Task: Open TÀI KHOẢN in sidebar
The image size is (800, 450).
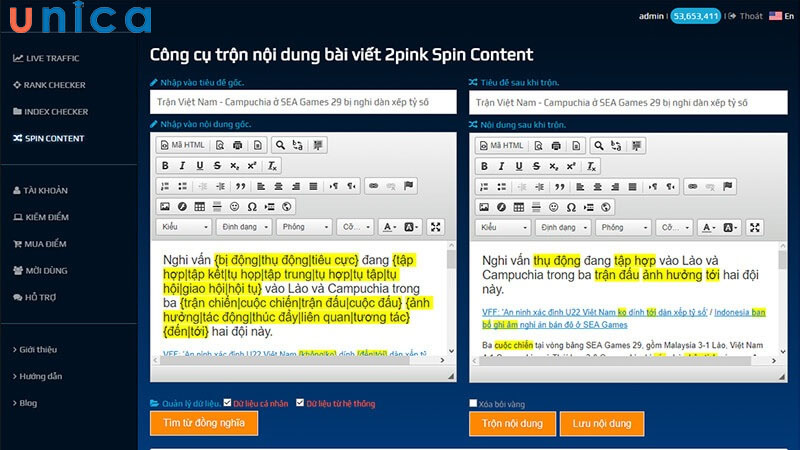Action: [40, 190]
